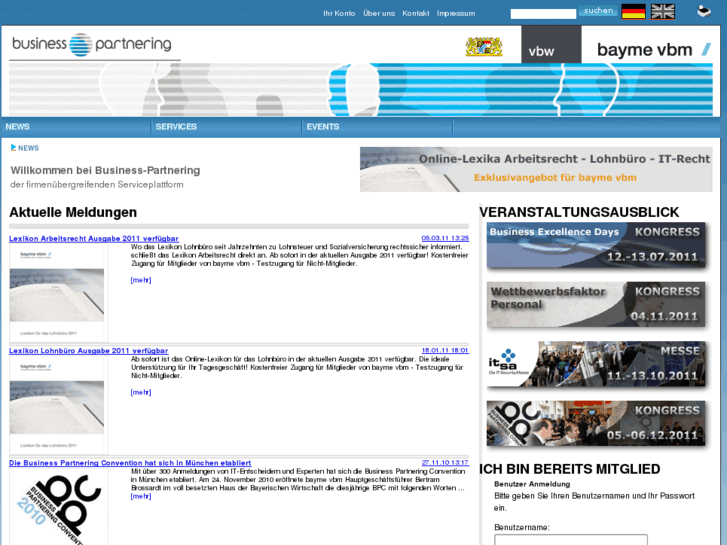Click the Aktuelle Meldungen heading
This screenshot has height=545, width=727.
click(73, 212)
